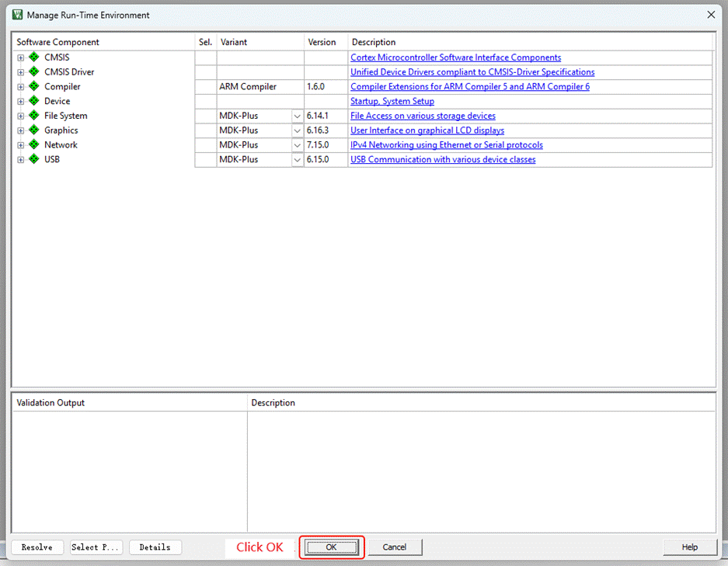Open USB Communication with device classes link

443,160
